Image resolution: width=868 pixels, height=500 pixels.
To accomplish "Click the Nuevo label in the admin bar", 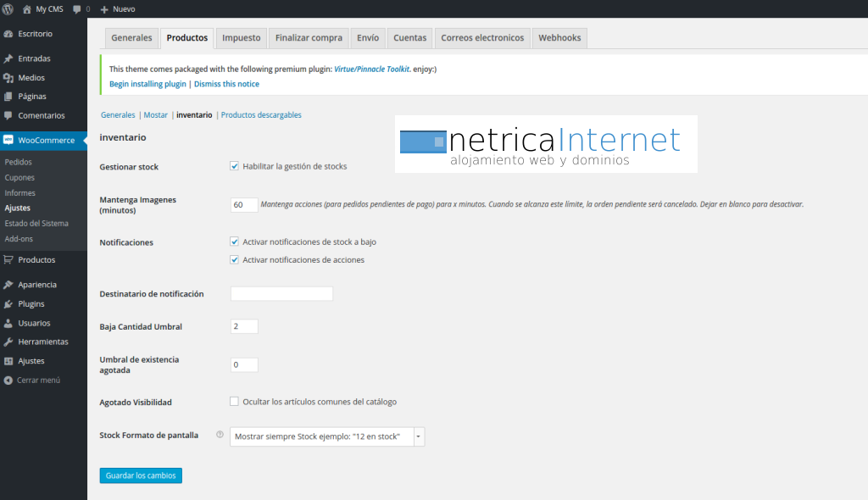I will point(124,9).
